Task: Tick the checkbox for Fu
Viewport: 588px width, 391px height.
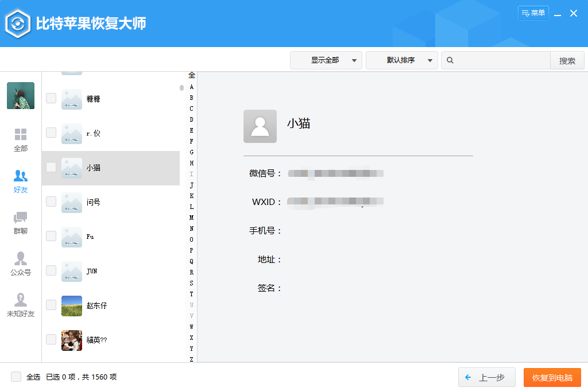Action: tap(51, 236)
